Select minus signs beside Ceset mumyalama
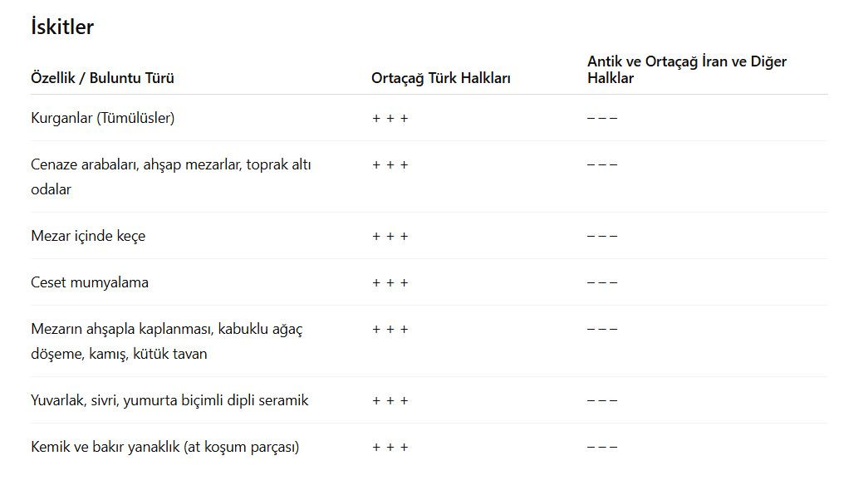This screenshot has width=868, height=485. 602,282
